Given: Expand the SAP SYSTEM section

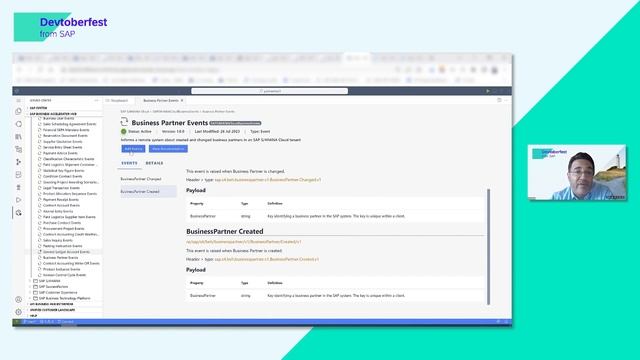Looking at the screenshot, I should click(38, 108).
